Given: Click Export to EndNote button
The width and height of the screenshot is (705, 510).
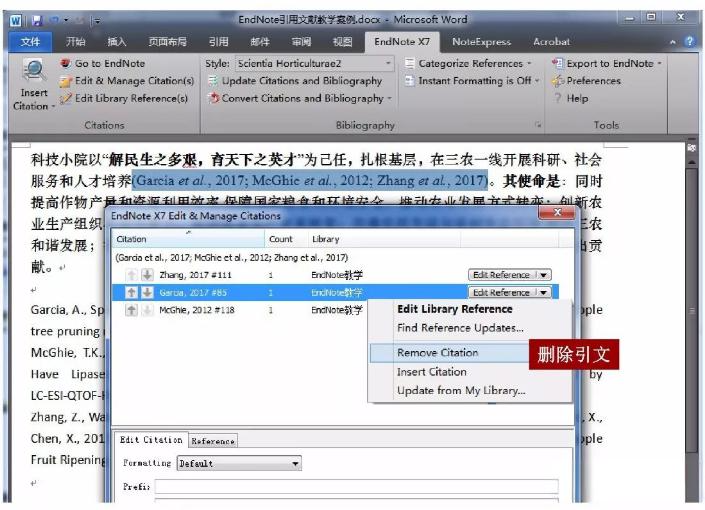Looking at the screenshot, I should click(x=607, y=63).
